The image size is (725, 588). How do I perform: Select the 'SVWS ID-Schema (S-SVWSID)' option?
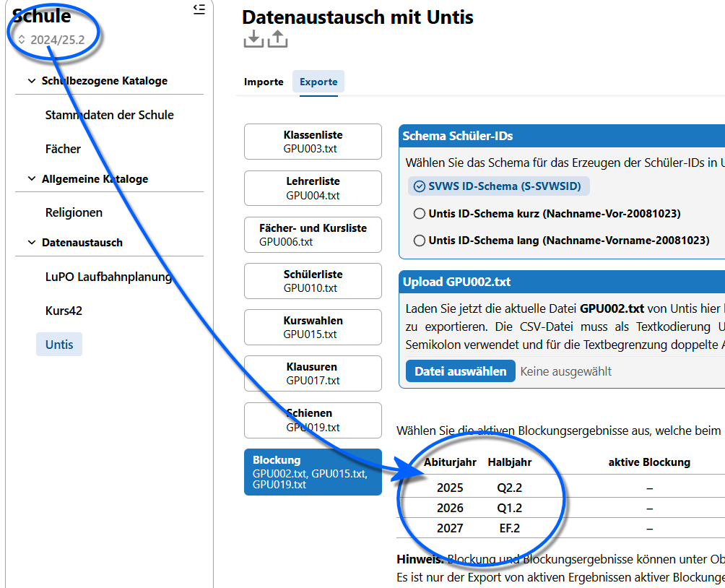click(497, 186)
